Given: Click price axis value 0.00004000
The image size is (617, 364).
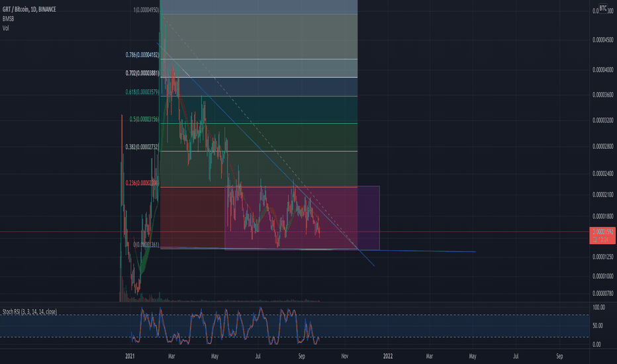Looking at the screenshot, I should (x=603, y=69).
